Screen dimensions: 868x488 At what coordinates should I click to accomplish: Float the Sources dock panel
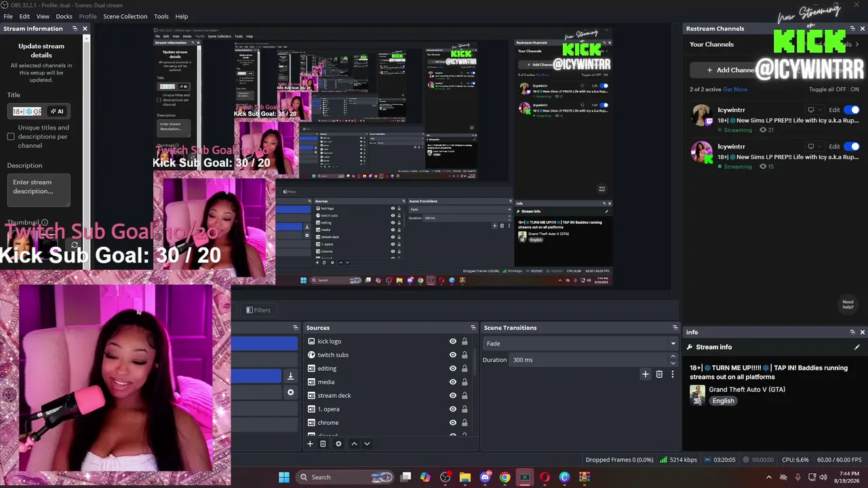tap(473, 328)
